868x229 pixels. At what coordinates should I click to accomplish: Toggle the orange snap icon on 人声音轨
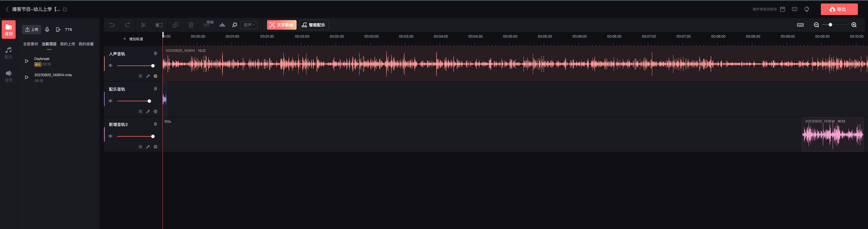tap(155, 76)
